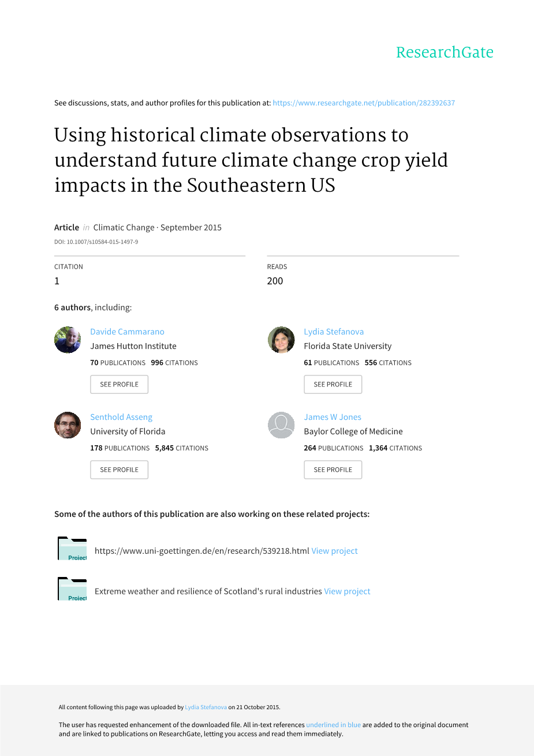Click SEE PROFILE under Davide Cammarano
The image size is (534, 756).
click(119, 385)
